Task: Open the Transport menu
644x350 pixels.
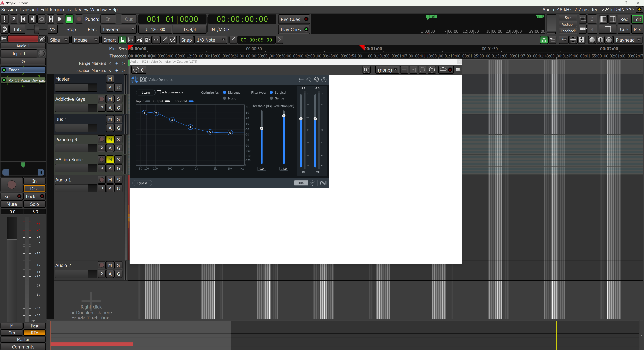Action: pos(29,10)
